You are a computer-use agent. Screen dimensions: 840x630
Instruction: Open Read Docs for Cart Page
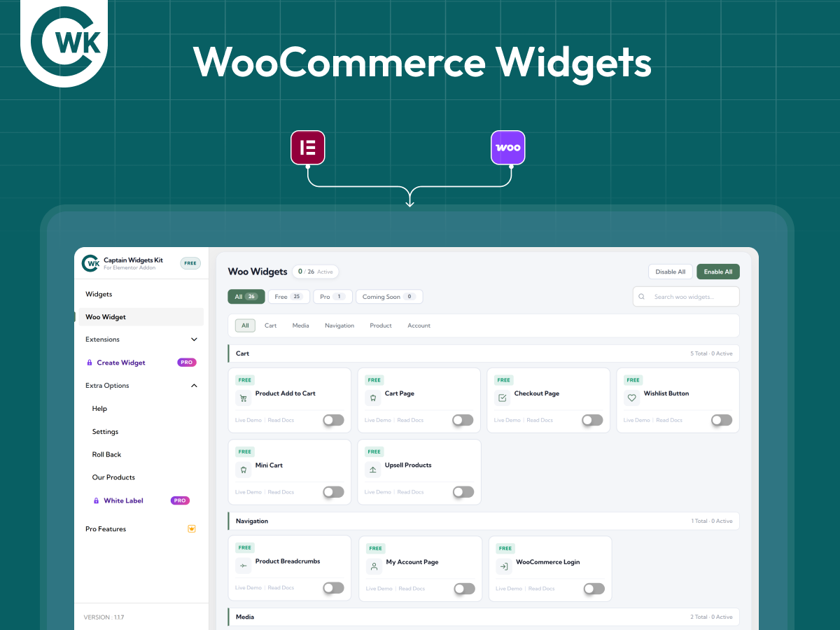click(410, 420)
